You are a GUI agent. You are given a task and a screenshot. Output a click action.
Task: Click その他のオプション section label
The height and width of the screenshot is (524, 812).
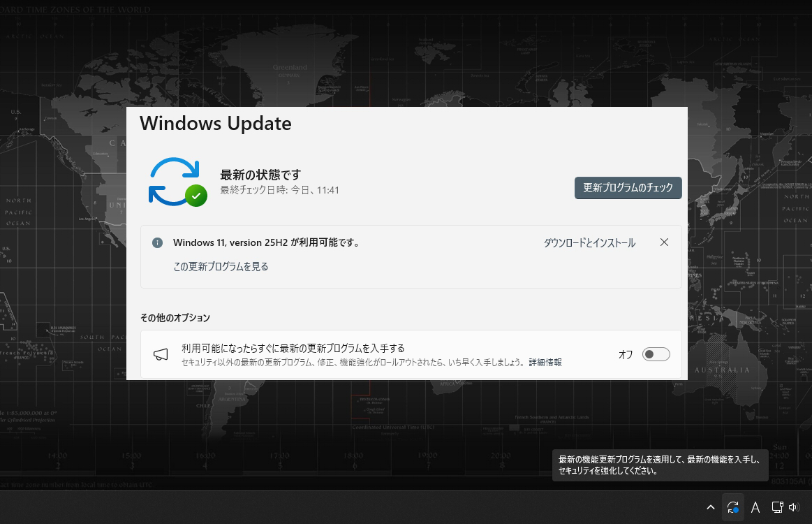pos(175,318)
